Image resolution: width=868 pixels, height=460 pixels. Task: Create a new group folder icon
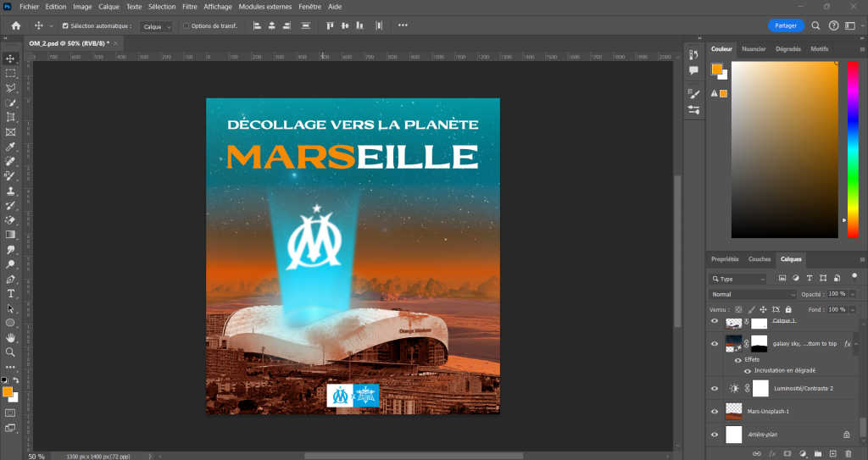[818, 454]
